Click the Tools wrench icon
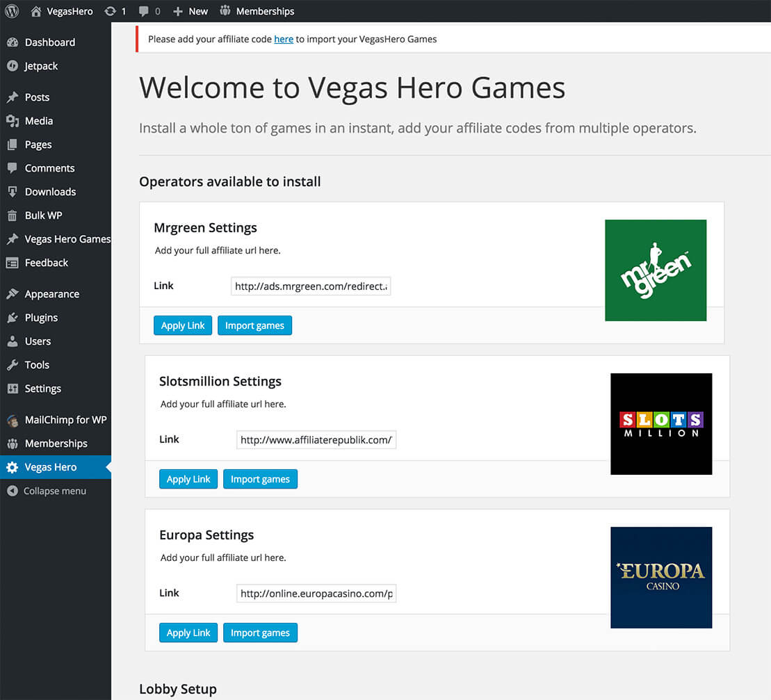The width and height of the screenshot is (771, 700). pos(13,365)
